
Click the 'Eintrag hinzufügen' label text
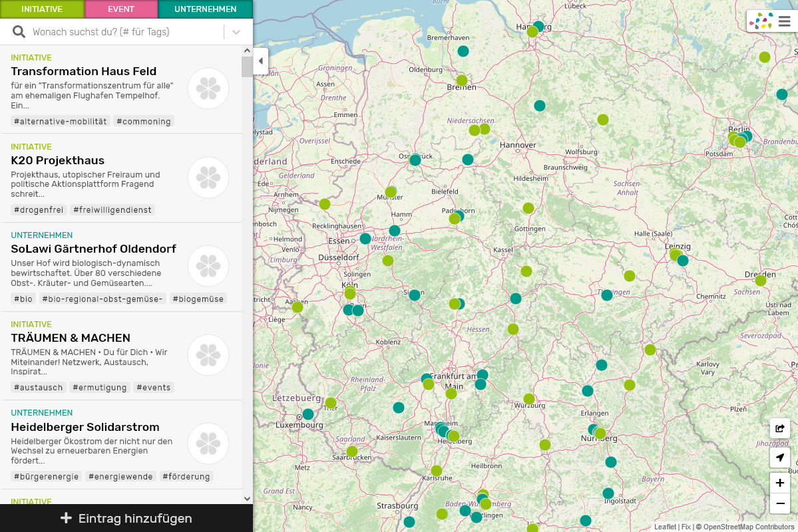click(x=135, y=518)
